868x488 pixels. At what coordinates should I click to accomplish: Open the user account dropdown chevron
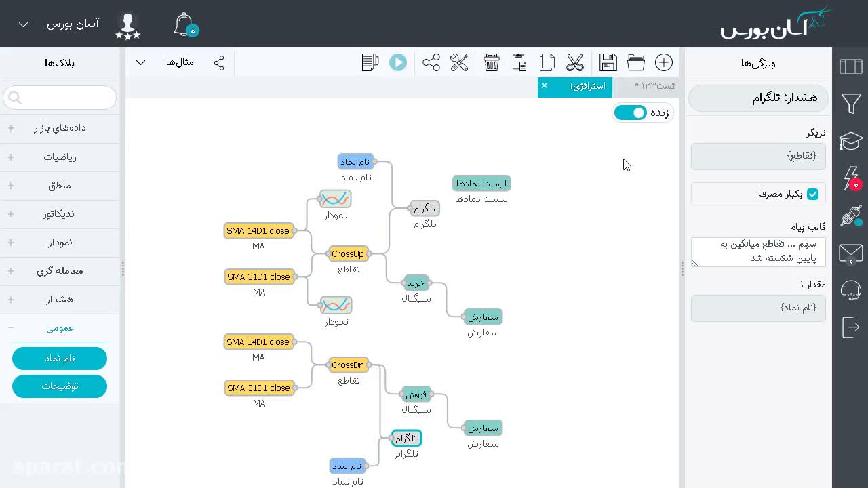pyautogui.click(x=23, y=24)
